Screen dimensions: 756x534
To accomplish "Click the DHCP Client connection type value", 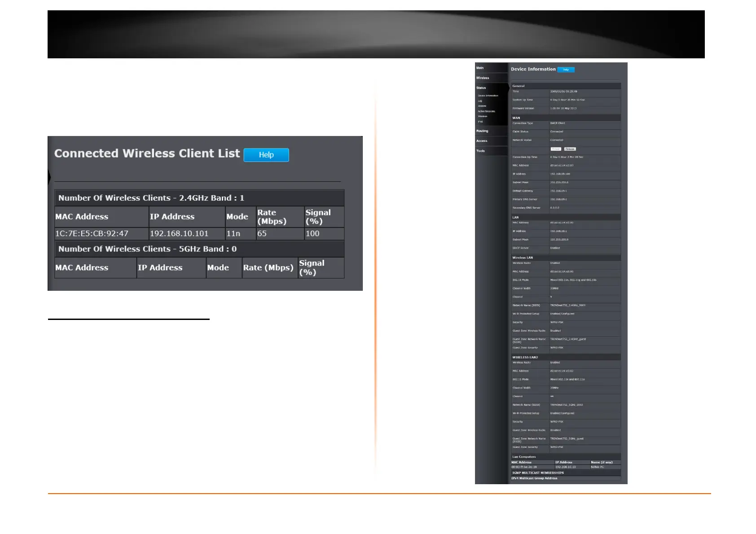I will click(x=558, y=123).
